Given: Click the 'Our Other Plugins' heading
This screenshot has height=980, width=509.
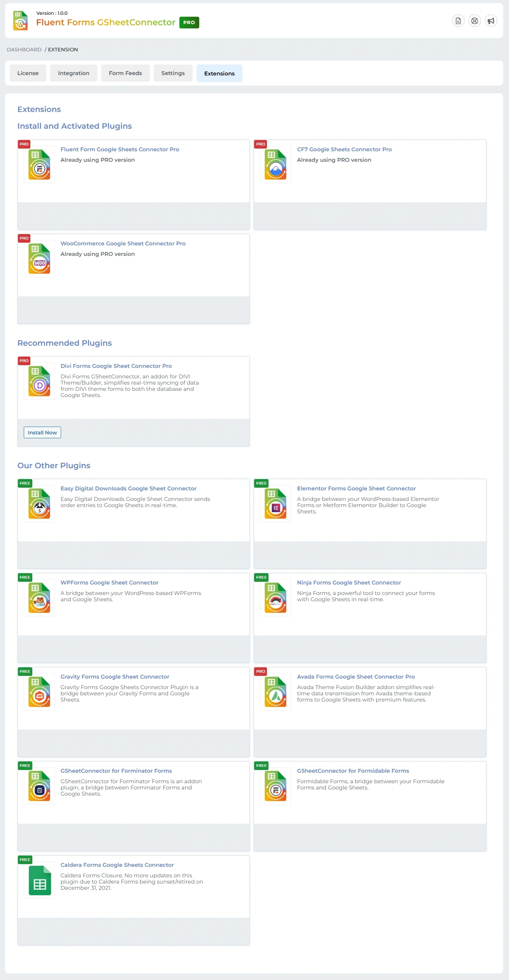Looking at the screenshot, I should pos(54,465).
